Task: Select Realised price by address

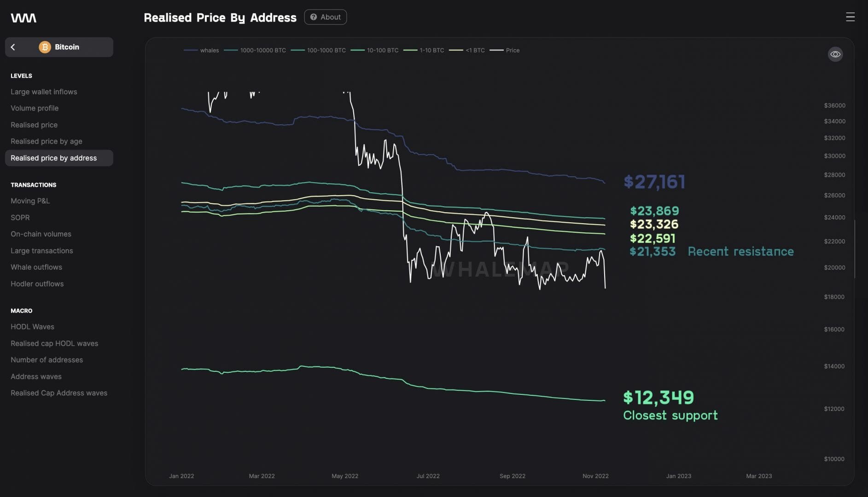Action: coord(59,158)
